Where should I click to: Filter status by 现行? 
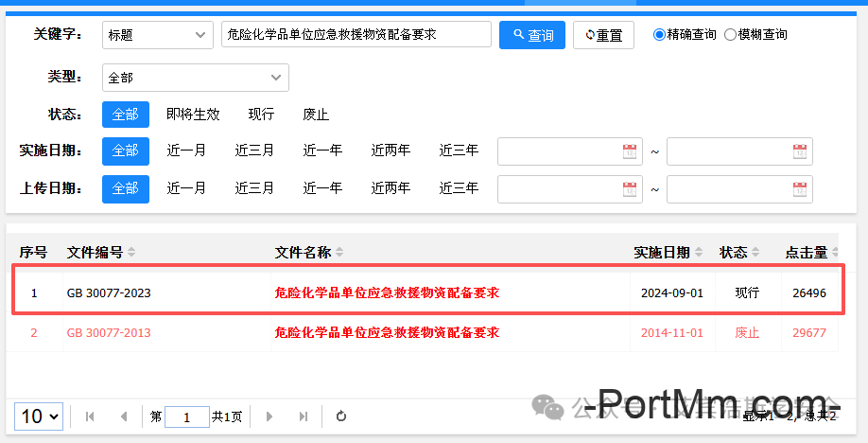[261, 115]
